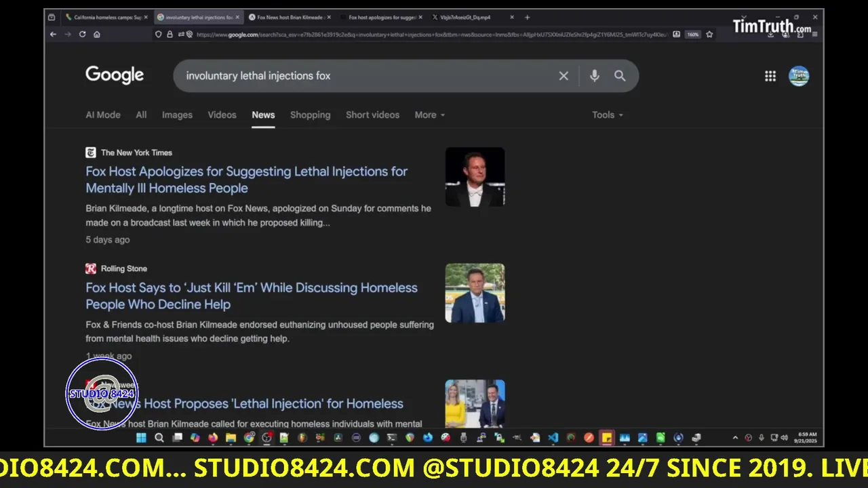Click the 160% zoom level indicator
Viewport: 868px width, 488px height.
(692, 35)
